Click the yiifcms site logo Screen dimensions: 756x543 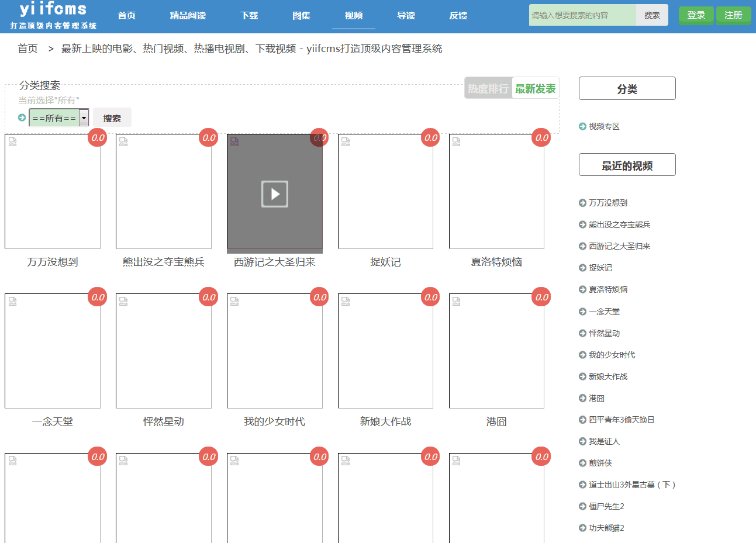[53, 16]
